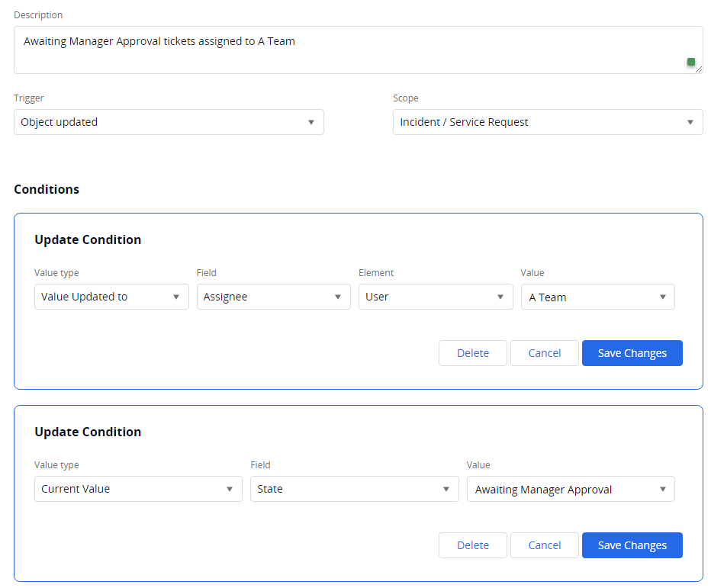The image size is (711, 588).
Task: Click the arrow icon of Trigger dropdown
Action: point(310,122)
